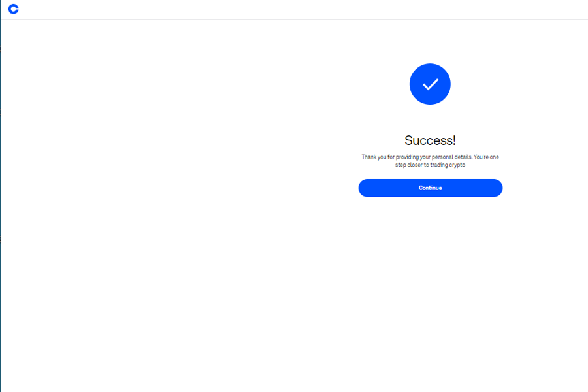Click the tick mark inside the blue circle
Image resolution: width=588 pixels, height=392 pixels.
(x=431, y=84)
